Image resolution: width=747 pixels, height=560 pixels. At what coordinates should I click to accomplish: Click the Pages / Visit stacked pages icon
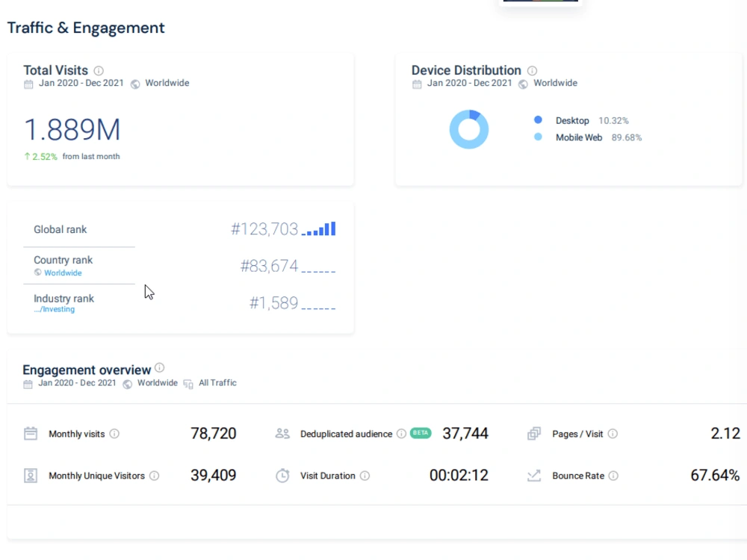(534, 433)
